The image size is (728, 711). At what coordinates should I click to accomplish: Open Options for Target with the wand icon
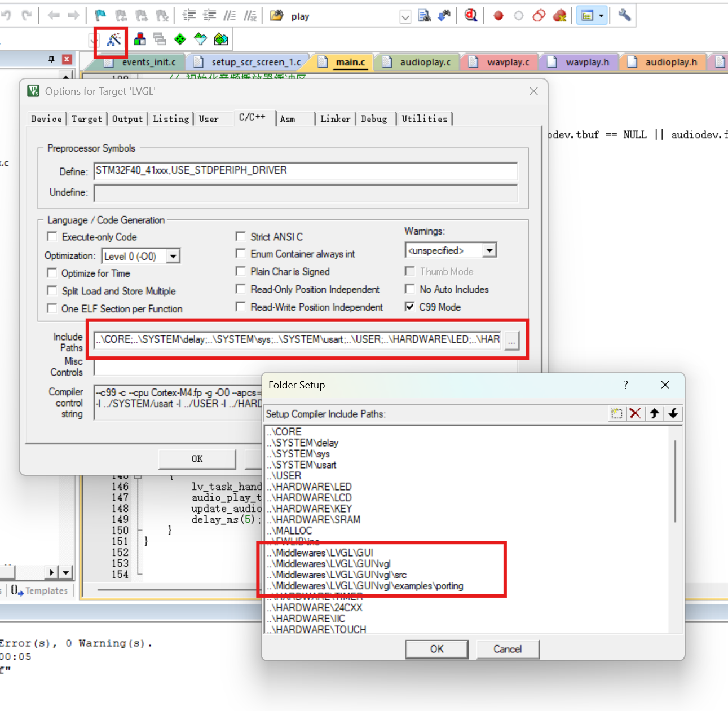click(111, 39)
